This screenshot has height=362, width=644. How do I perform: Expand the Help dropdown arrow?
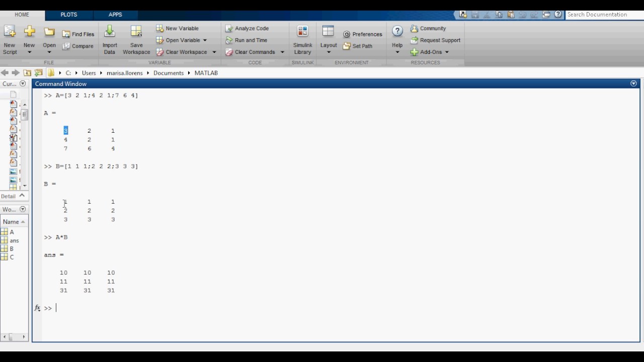[397, 52]
